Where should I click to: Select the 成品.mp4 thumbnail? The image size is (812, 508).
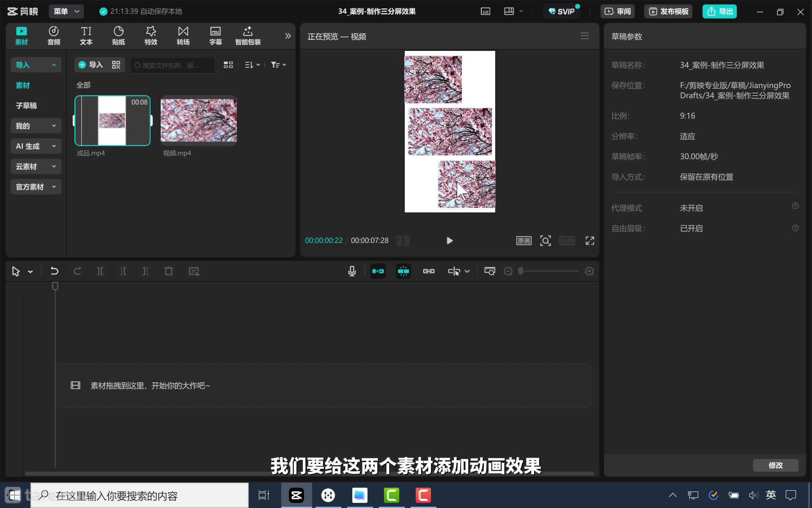click(x=112, y=121)
